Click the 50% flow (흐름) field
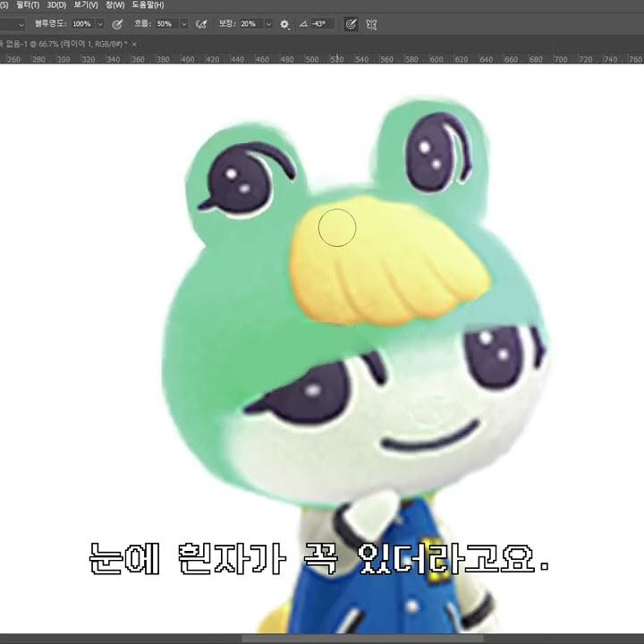Image resolution: width=644 pixels, height=644 pixels. tap(167, 24)
